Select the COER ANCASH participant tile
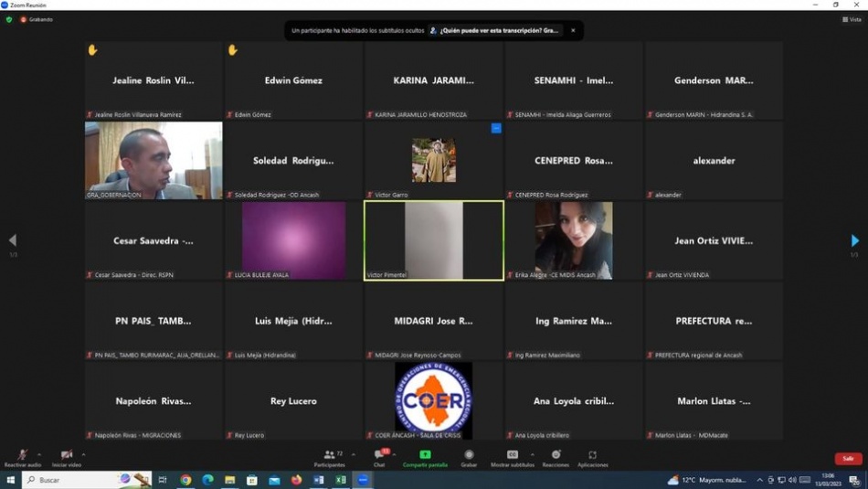 [434, 401]
